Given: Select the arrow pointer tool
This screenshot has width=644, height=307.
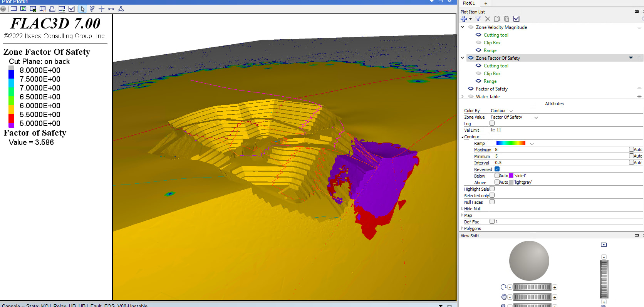Looking at the screenshot, I should pyautogui.click(x=82, y=8).
